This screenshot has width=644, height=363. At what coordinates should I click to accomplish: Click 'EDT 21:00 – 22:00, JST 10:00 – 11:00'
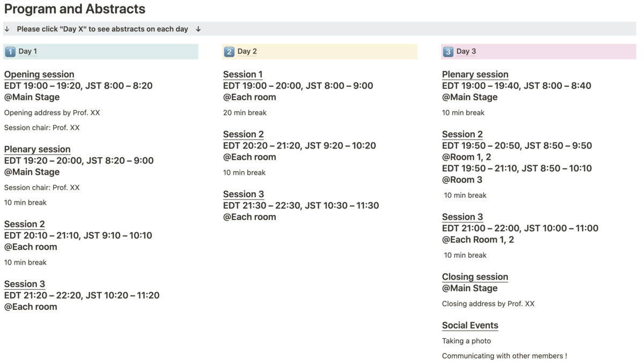click(x=520, y=228)
